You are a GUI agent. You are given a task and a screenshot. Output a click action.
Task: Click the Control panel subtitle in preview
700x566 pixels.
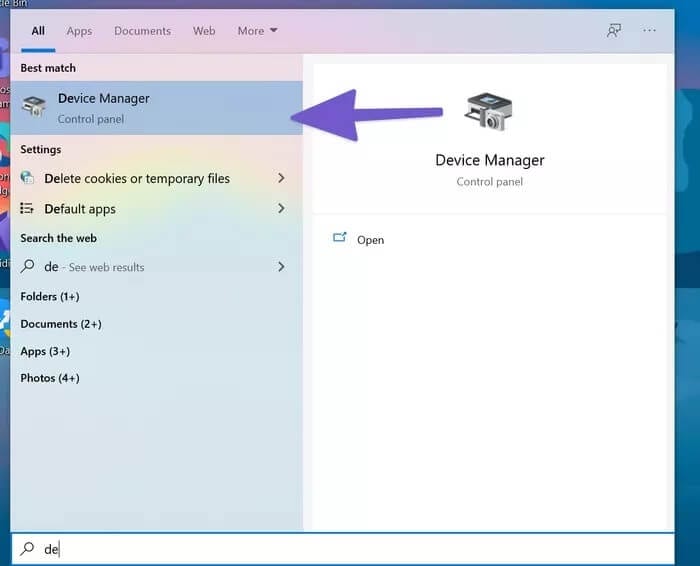489,182
